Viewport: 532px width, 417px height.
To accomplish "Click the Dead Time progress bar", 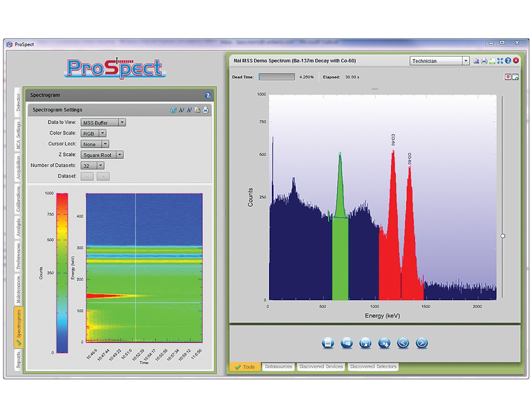I will [277, 77].
